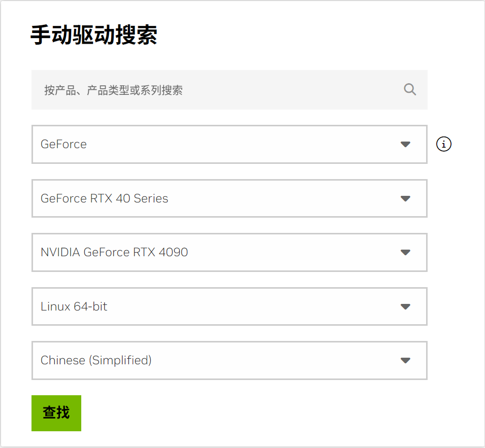Image resolution: width=485 pixels, height=448 pixels.
Task: Open the GeForce product type dropdown
Action: pyautogui.click(x=229, y=144)
